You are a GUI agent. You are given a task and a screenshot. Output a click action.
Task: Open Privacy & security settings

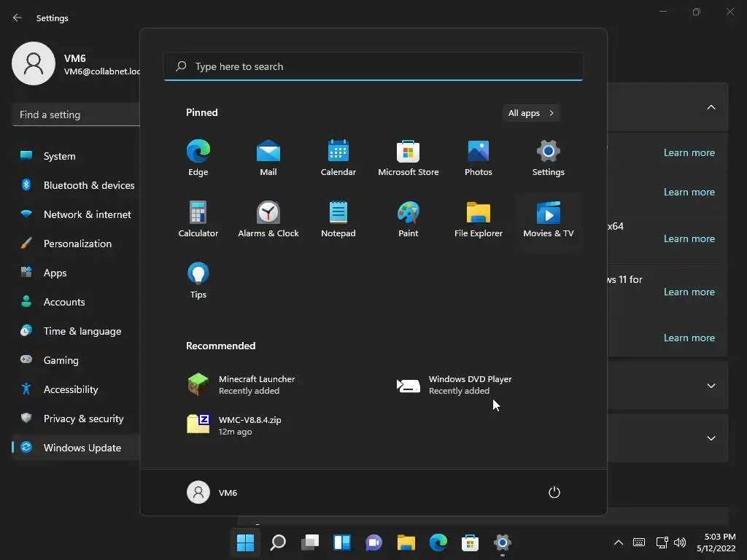(76, 418)
